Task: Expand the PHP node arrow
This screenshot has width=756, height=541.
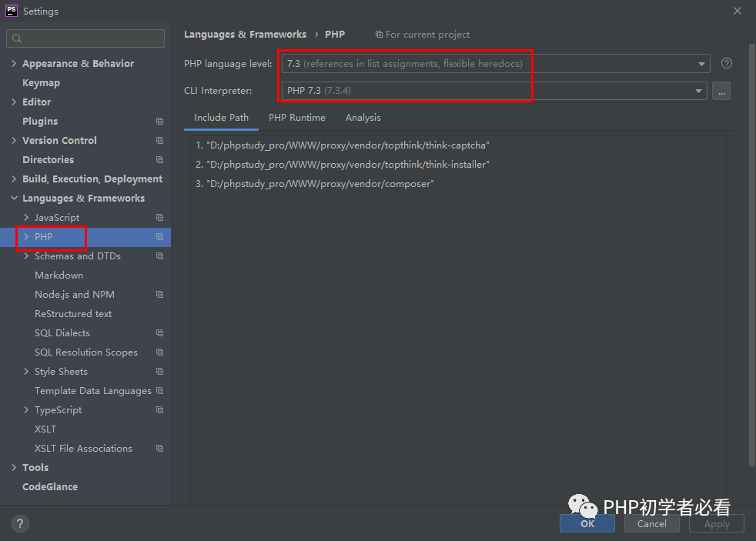Action: pyautogui.click(x=26, y=237)
